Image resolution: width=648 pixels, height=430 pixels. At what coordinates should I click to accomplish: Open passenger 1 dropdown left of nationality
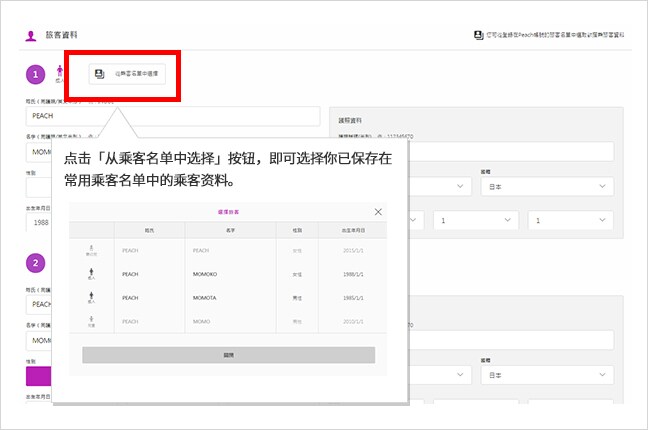pos(440,186)
